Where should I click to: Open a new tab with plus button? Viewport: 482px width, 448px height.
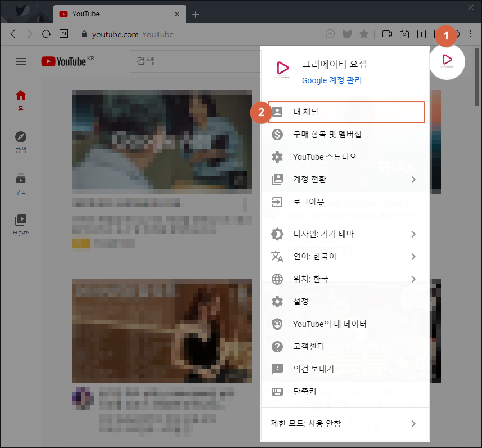click(x=196, y=15)
